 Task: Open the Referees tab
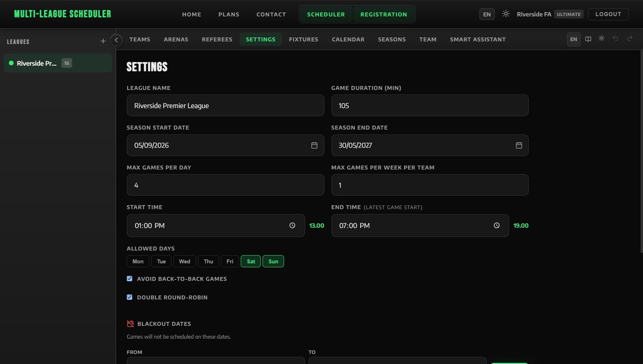coord(217,39)
